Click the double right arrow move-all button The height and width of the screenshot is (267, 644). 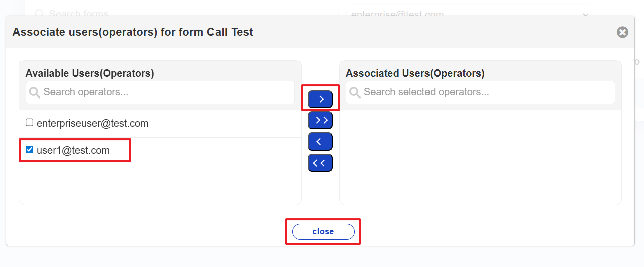(320, 120)
